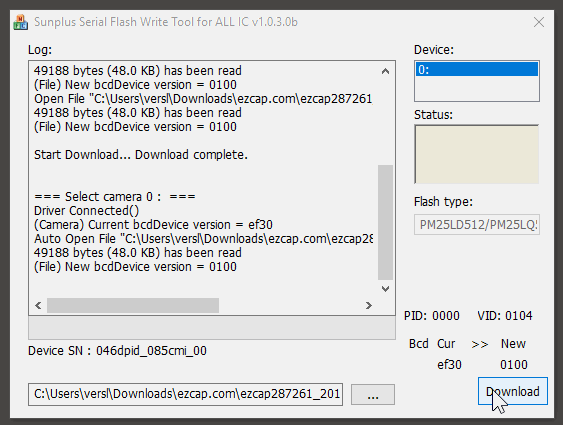
Task: Click the Download button
Action: (x=513, y=391)
